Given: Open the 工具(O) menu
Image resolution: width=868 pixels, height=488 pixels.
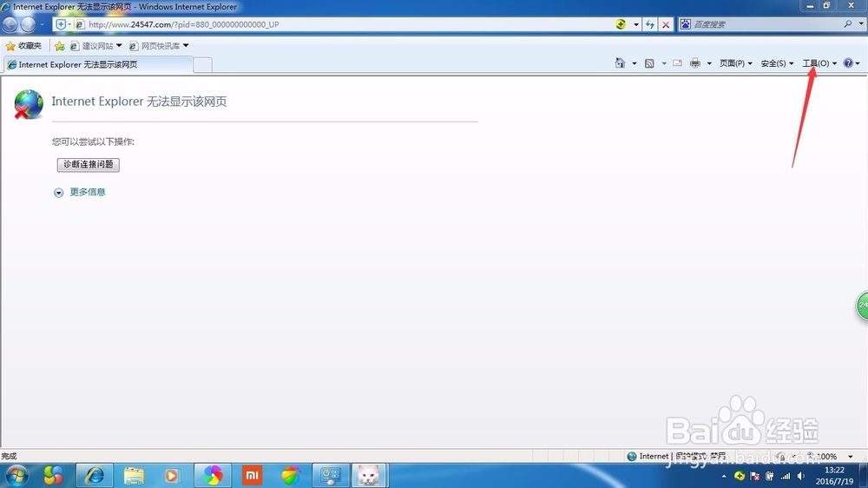Looking at the screenshot, I should pyautogui.click(x=819, y=63).
